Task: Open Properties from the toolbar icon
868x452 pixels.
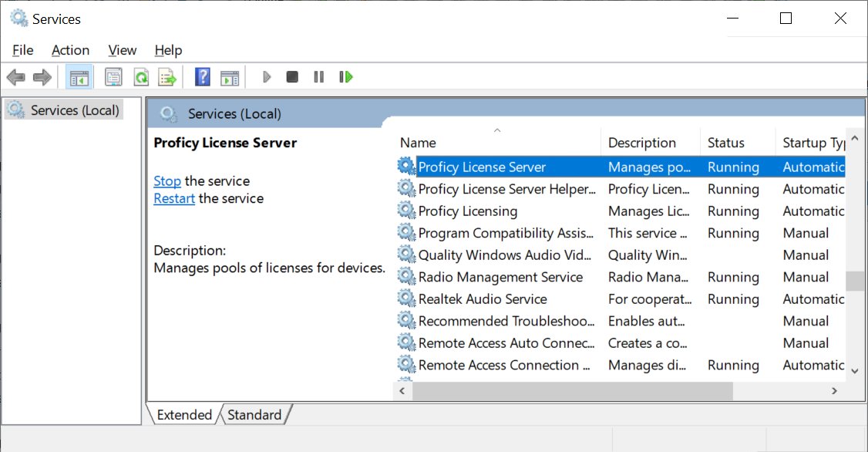Action: [113, 78]
